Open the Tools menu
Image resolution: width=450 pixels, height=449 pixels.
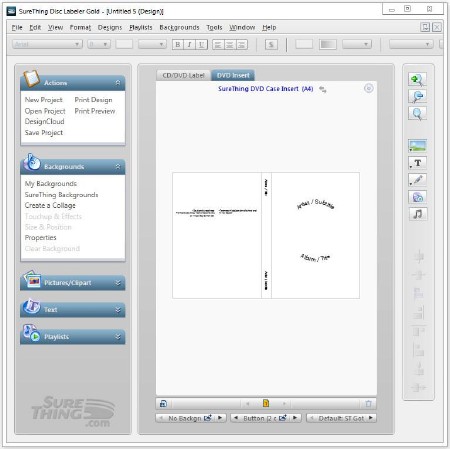tap(214, 27)
